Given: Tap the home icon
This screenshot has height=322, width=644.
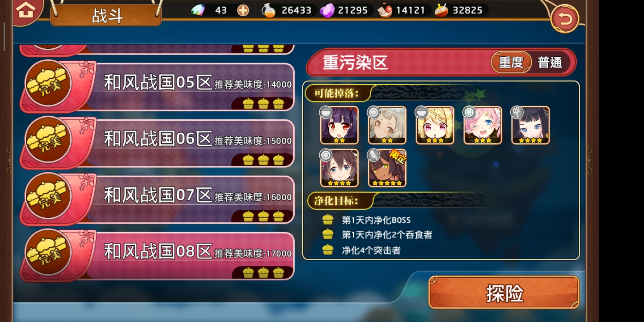Looking at the screenshot, I should tap(26, 10).
